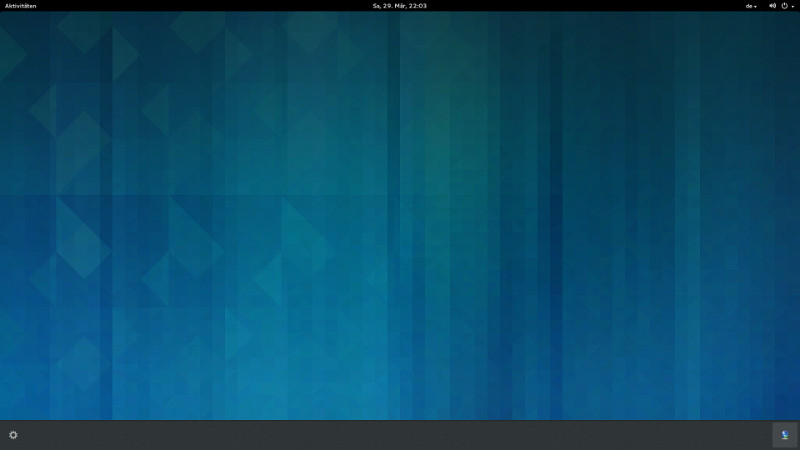Open the Aktivitäten overview

pos(20,6)
